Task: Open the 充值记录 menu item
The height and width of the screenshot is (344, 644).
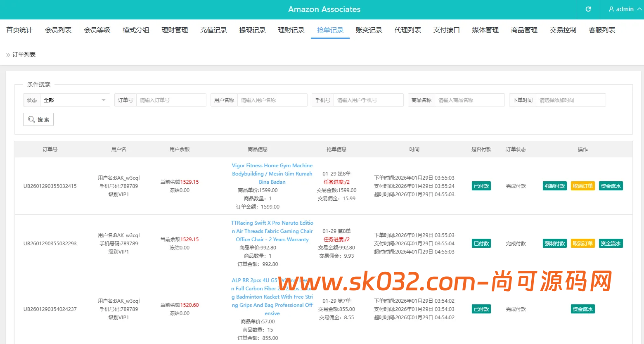Action: (213, 30)
